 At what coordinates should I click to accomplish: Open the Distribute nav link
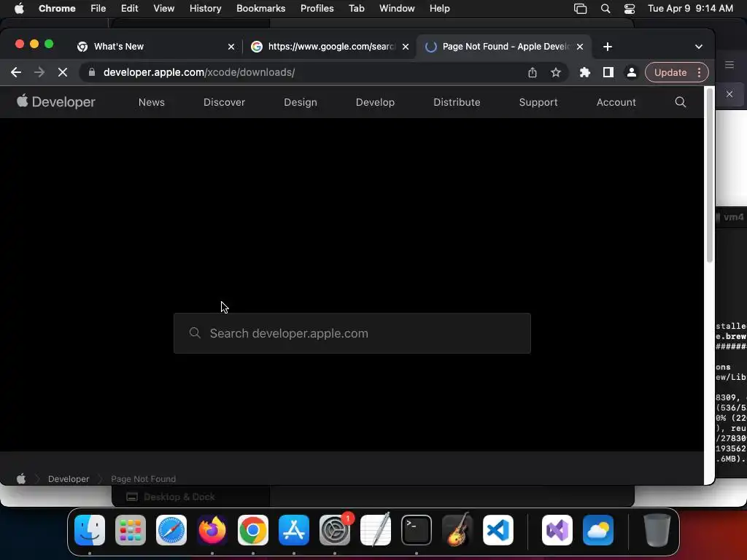tap(457, 102)
